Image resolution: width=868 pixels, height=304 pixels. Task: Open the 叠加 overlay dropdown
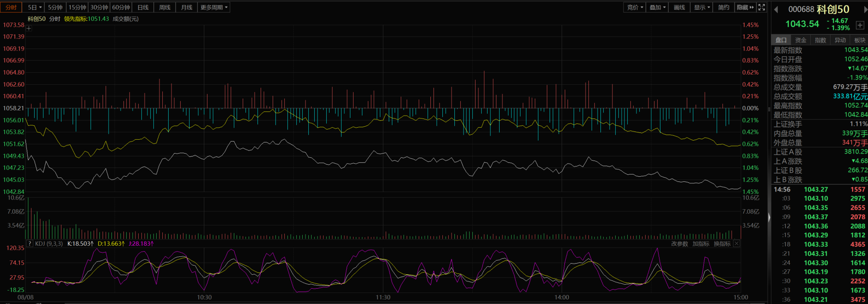click(657, 7)
